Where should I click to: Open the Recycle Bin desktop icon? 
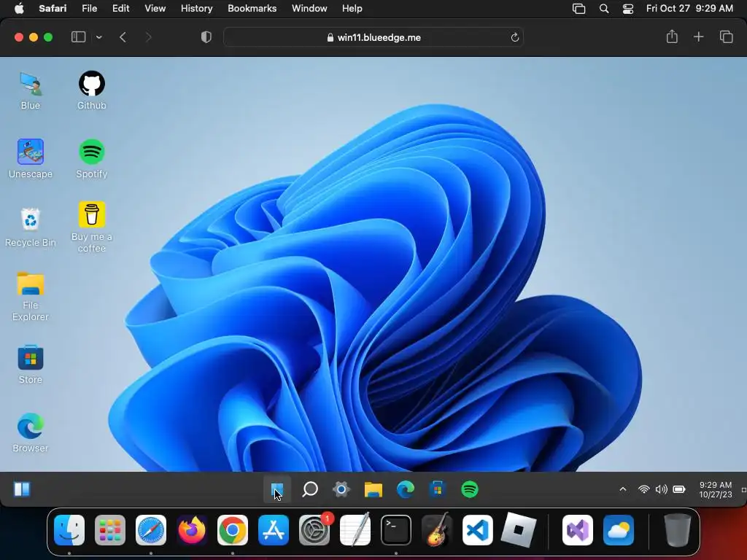click(31, 227)
